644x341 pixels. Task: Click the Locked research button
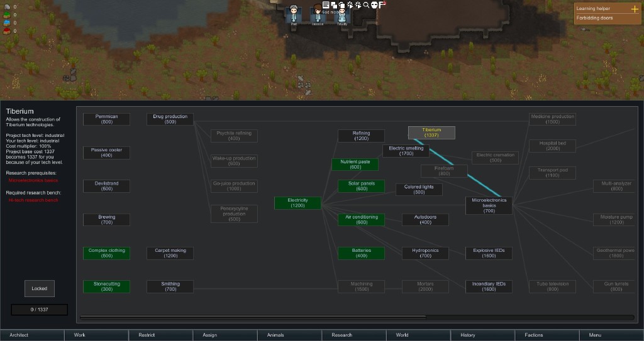point(40,288)
